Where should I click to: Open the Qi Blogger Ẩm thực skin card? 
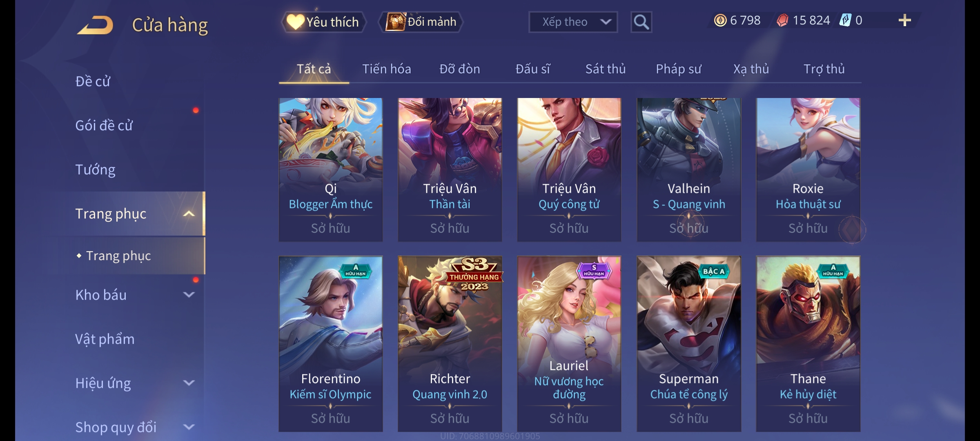pyautogui.click(x=331, y=169)
